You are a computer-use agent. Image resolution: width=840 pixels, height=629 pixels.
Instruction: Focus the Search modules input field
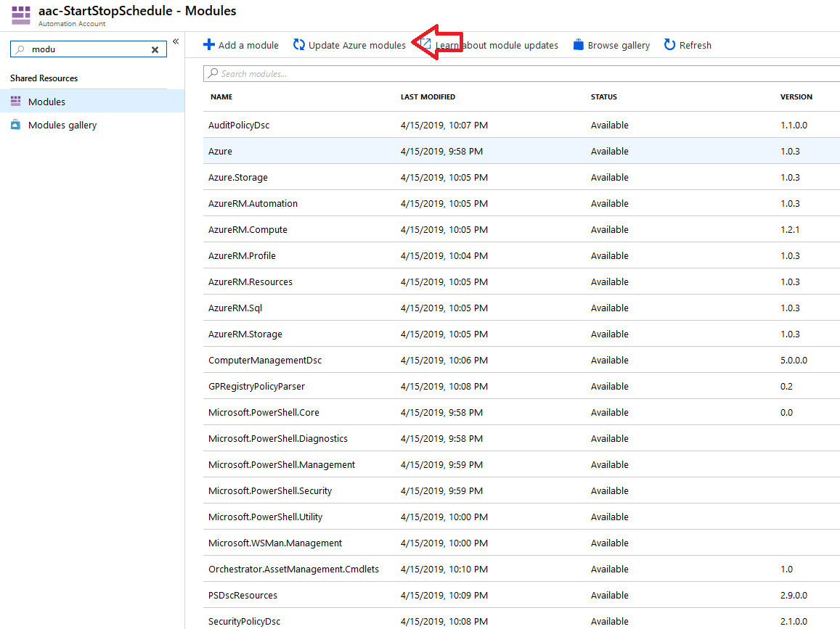point(521,74)
